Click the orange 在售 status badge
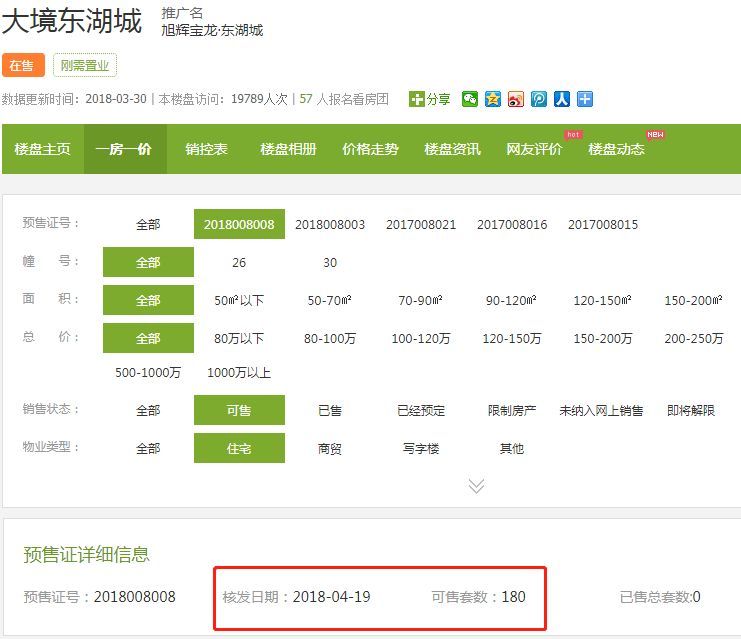The image size is (741, 639). [x=23, y=65]
